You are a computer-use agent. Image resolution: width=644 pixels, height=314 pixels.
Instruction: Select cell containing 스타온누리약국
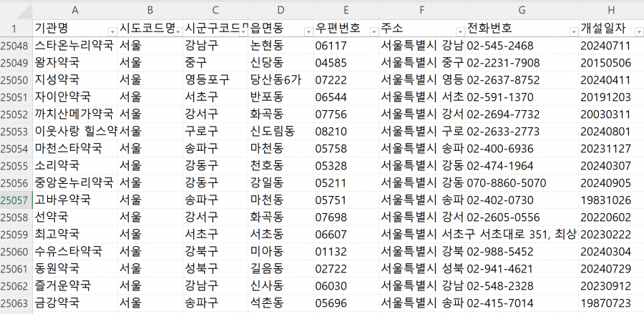[x=74, y=46]
